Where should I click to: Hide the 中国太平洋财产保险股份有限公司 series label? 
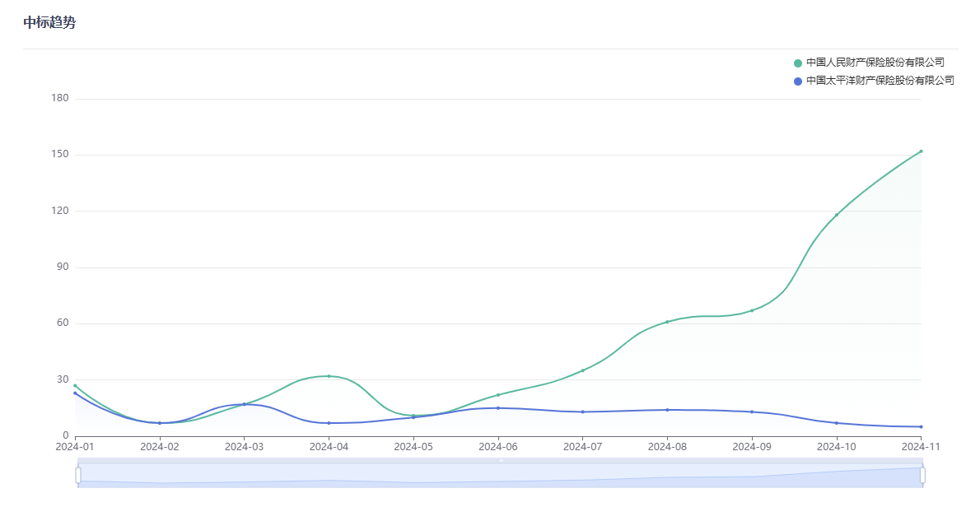(x=880, y=81)
